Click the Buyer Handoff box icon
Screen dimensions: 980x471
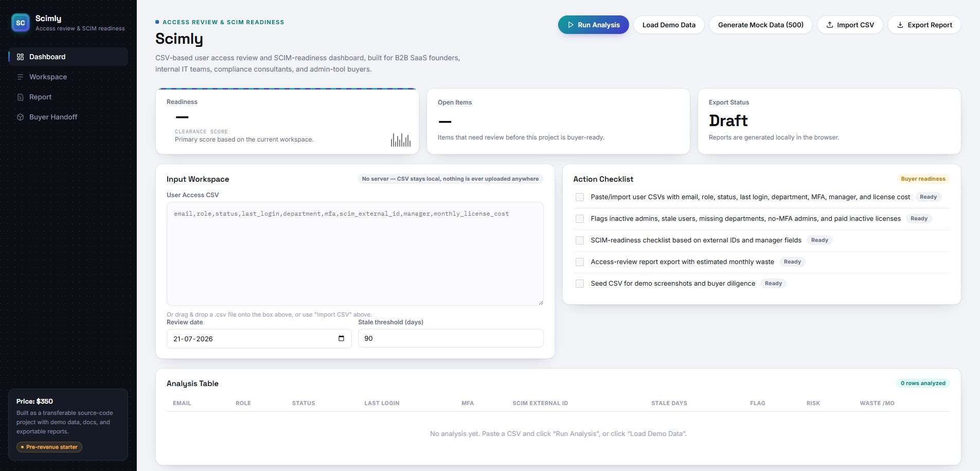(21, 117)
